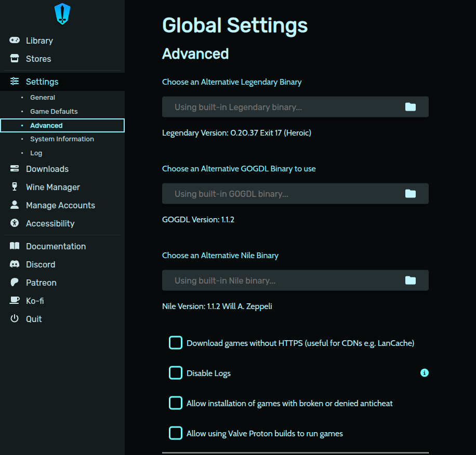The height and width of the screenshot is (455, 476).
Task: Check allow broken anticheat installation
Action: click(x=176, y=403)
